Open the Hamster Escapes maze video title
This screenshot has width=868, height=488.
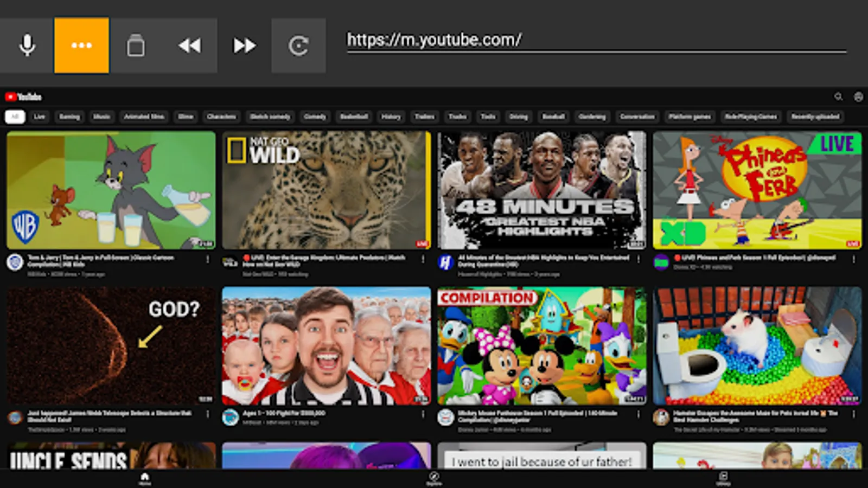[x=756, y=416]
